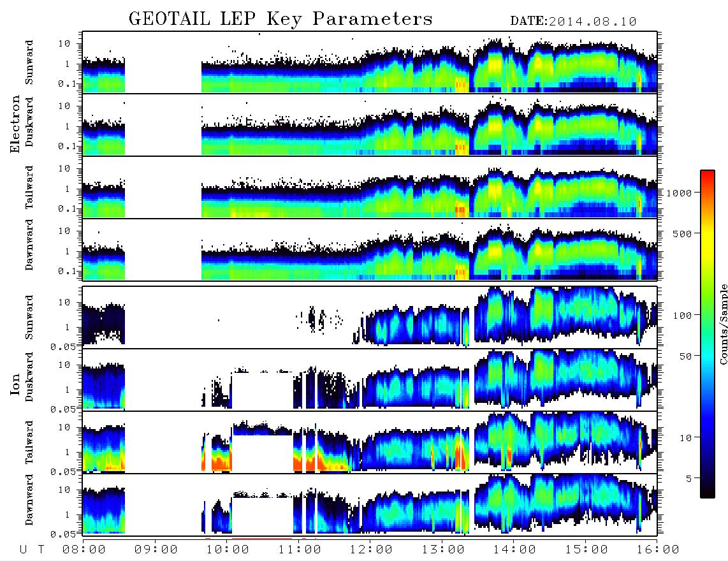Click the vertical "Ion" group label
728x561 pixels.
(x=15, y=384)
